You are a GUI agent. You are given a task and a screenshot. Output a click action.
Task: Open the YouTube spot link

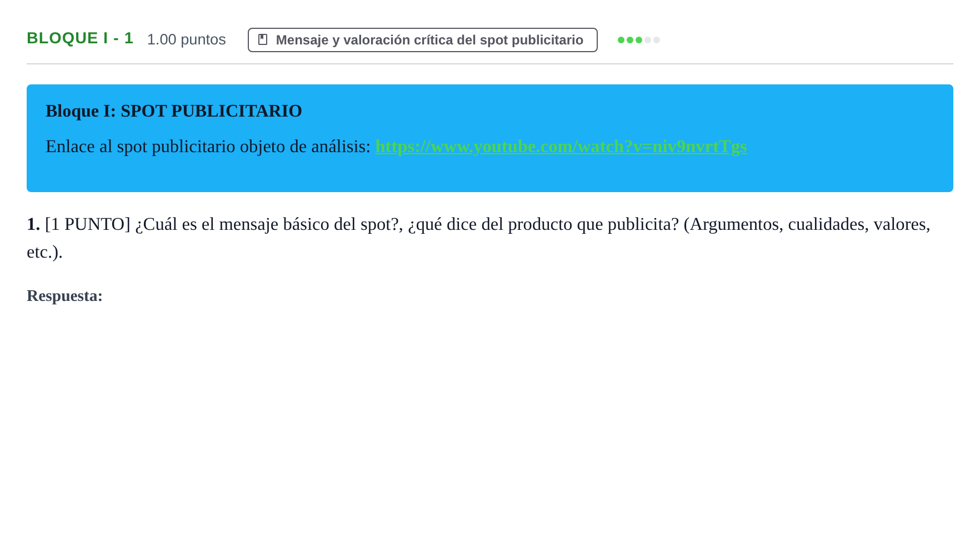pyautogui.click(x=561, y=147)
